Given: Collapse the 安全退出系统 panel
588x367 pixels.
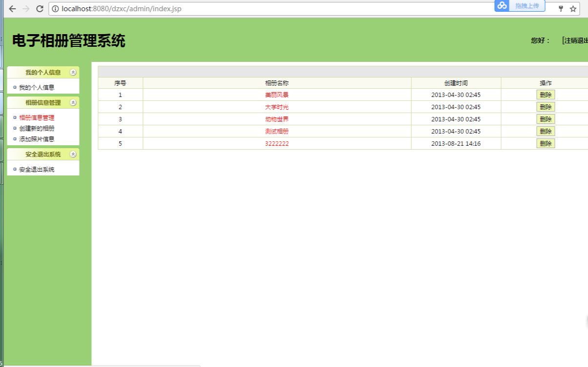Looking at the screenshot, I should 73,154.
